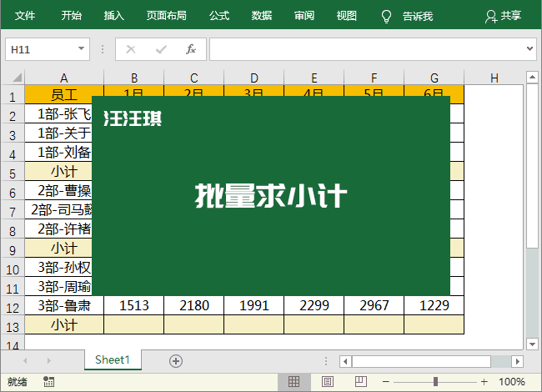Click the cancel X formula icon

(x=131, y=49)
